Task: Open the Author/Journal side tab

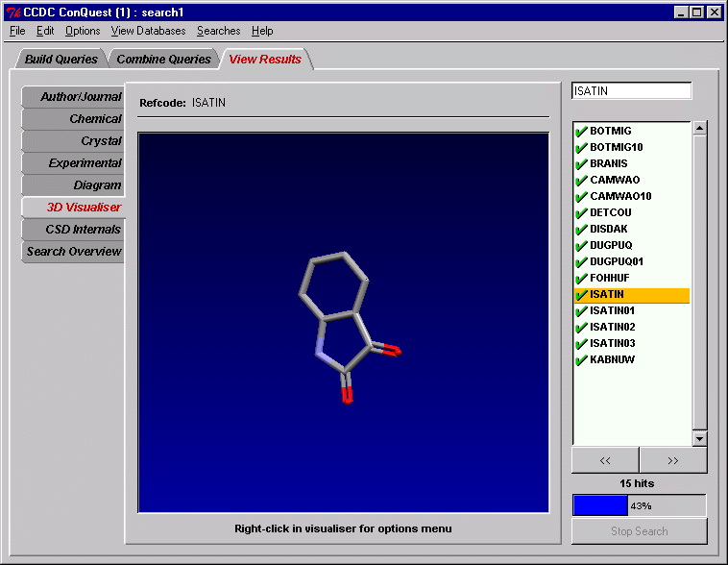Action: [x=73, y=97]
